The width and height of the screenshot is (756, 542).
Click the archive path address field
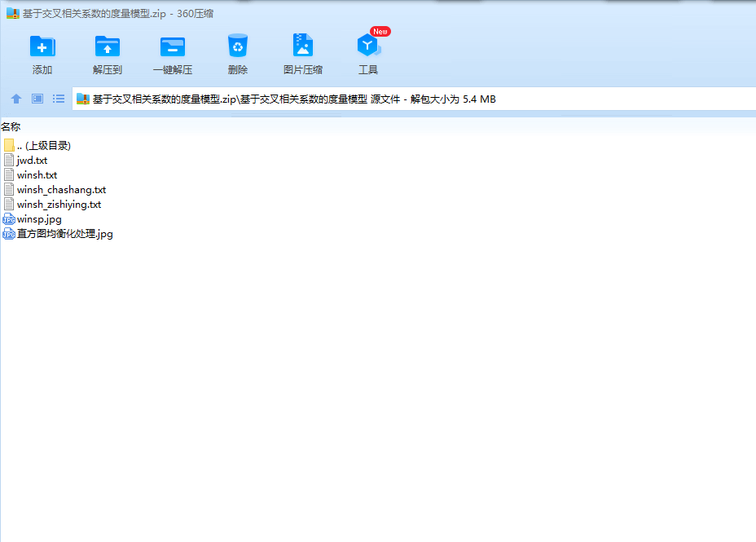click(414, 99)
